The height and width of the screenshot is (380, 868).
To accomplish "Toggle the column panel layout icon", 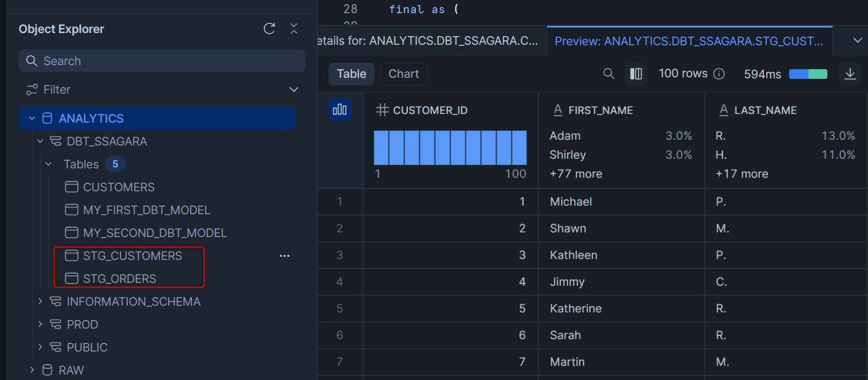I will tap(636, 74).
